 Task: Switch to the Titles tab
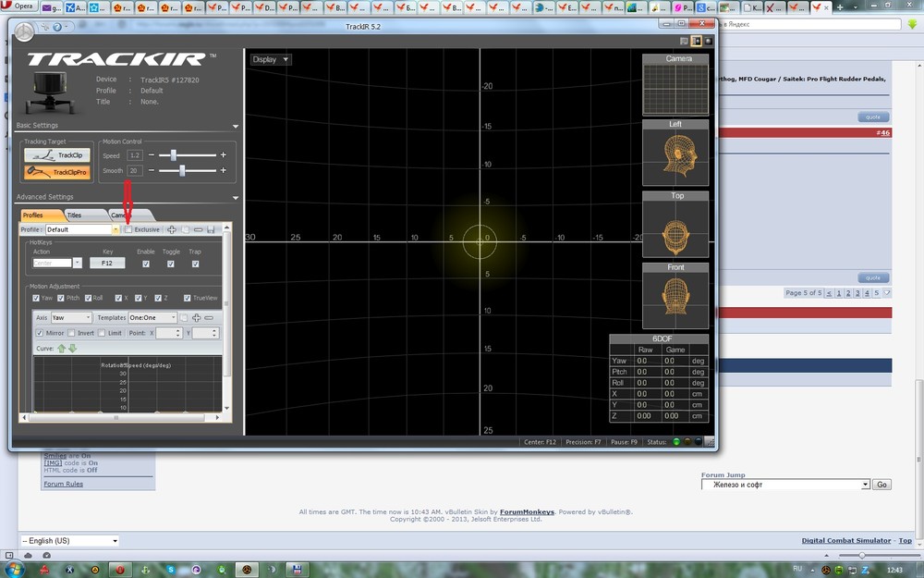pyautogui.click(x=75, y=215)
